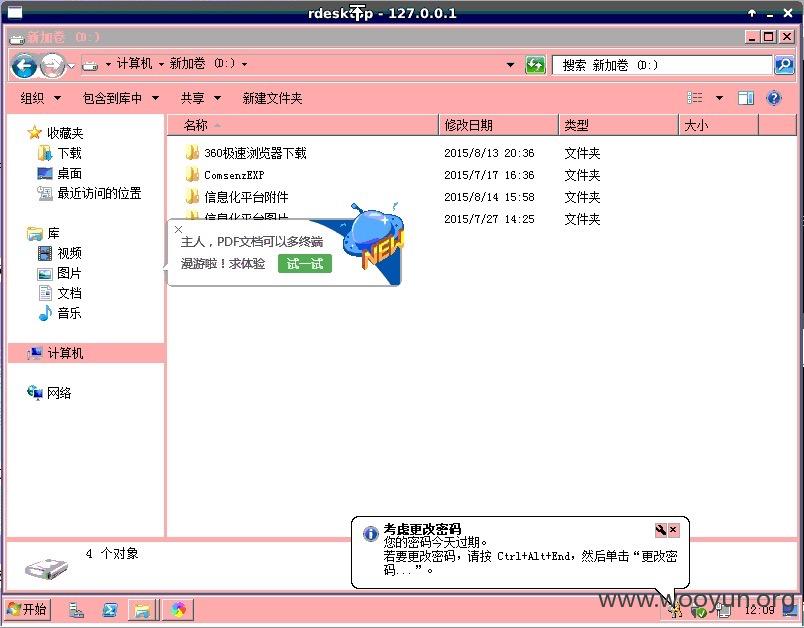Image resolution: width=804 pixels, height=628 pixels.
Task: Open the 组织 menu
Action: (x=41, y=98)
